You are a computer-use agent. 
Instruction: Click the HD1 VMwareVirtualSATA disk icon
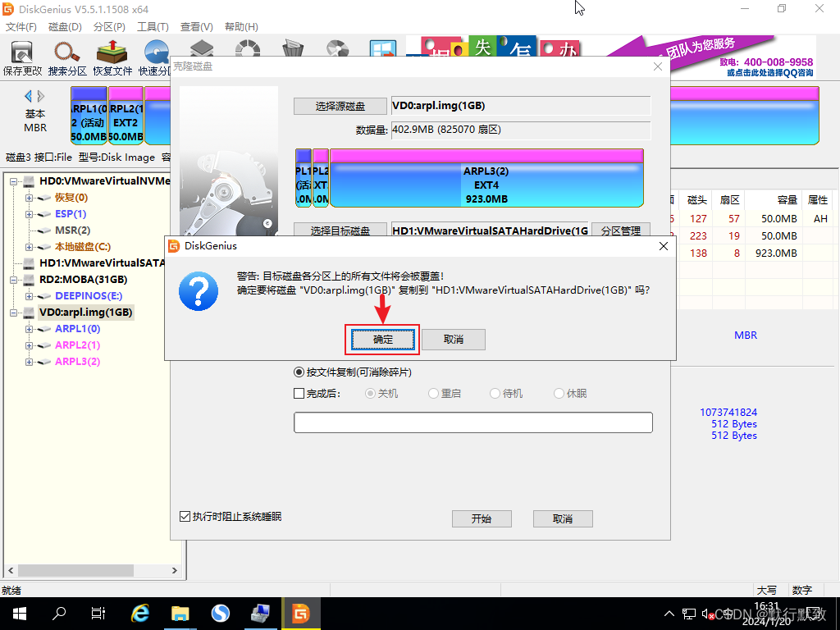[x=29, y=263]
